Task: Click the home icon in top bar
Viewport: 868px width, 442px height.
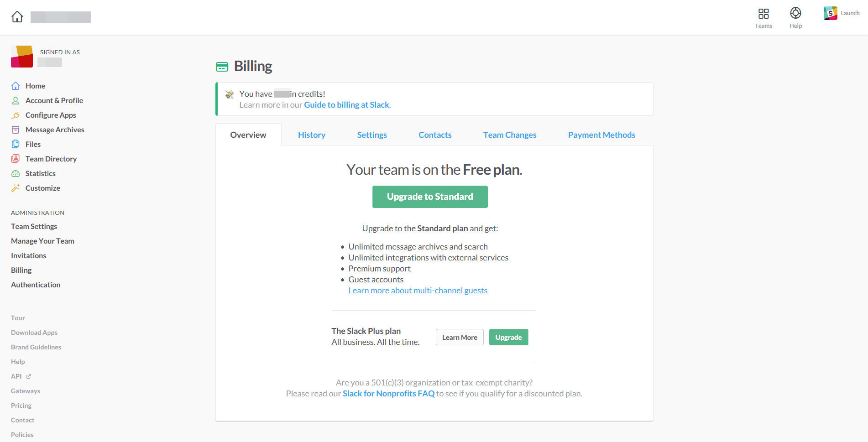Action: pyautogui.click(x=17, y=17)
